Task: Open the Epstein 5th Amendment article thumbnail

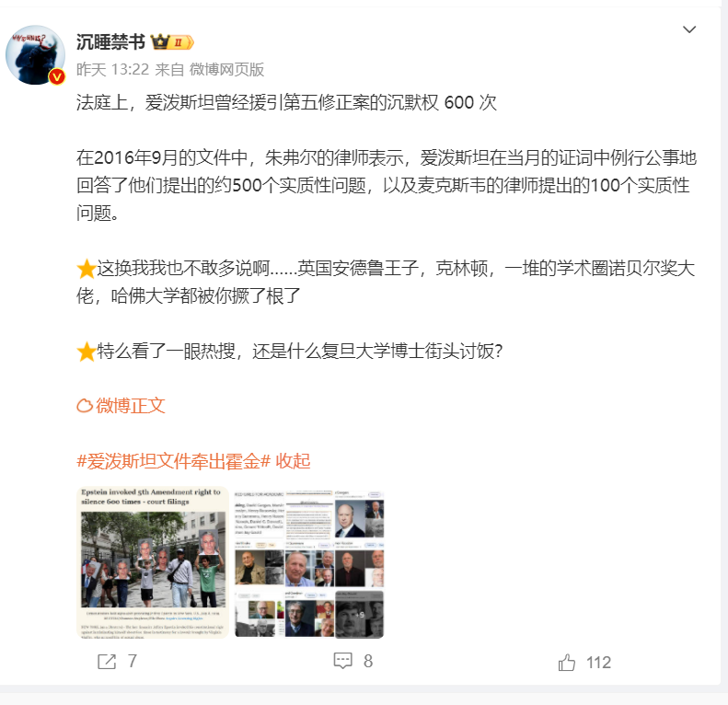Action: click(153, 562)
